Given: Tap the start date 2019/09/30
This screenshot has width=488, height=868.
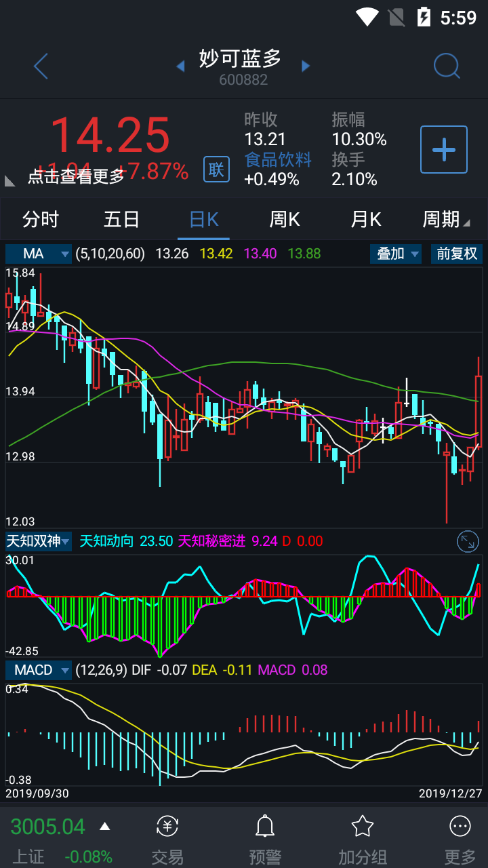Looking at the screenshot, I should click(37, 793).
